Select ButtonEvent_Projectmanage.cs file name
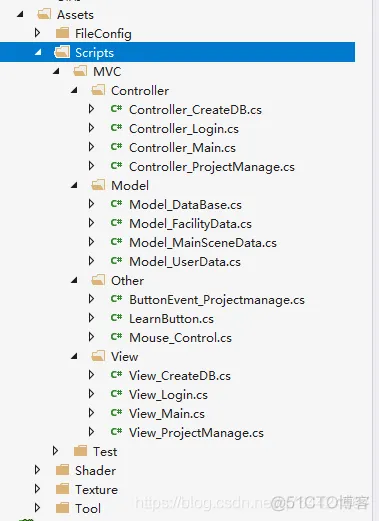This screenshot has width=379, height=521. point(217,300)
